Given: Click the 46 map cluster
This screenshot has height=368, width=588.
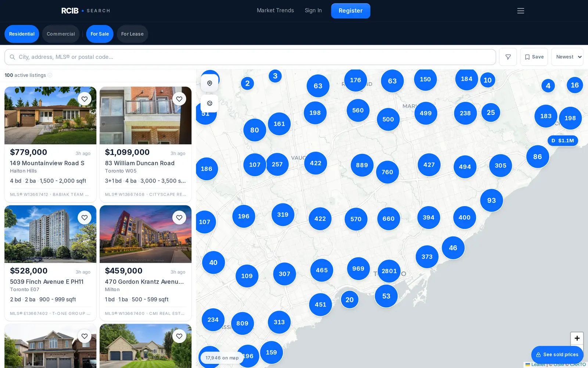Looking at the screenshot, I should [x=453, y=248].
